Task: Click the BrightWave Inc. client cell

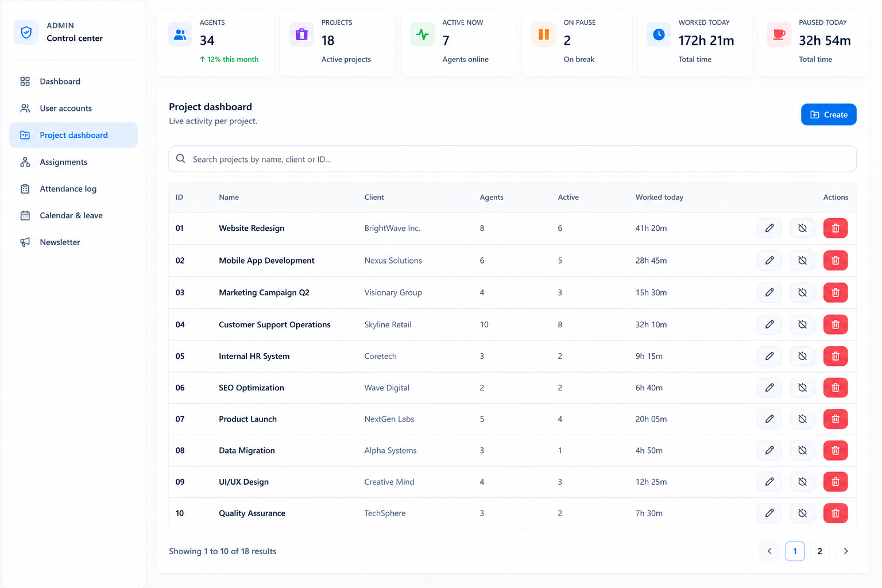Action: [392, 228]
